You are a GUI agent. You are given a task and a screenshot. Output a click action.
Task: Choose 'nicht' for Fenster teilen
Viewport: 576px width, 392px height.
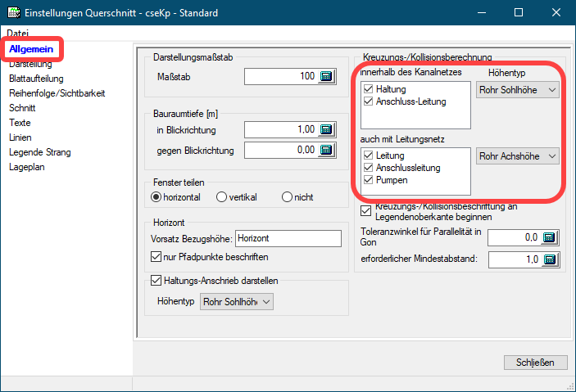coord(287,197)
